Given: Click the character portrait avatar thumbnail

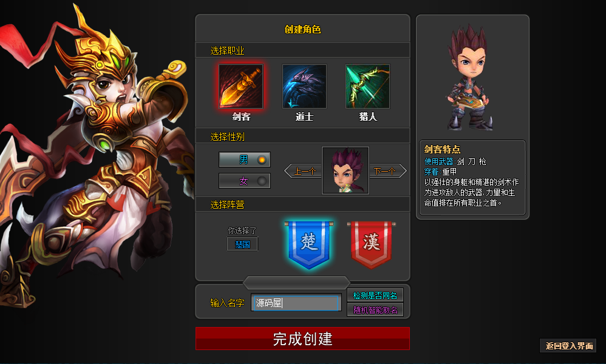Looking at the screenshot, I should click(x=346, y=170).
